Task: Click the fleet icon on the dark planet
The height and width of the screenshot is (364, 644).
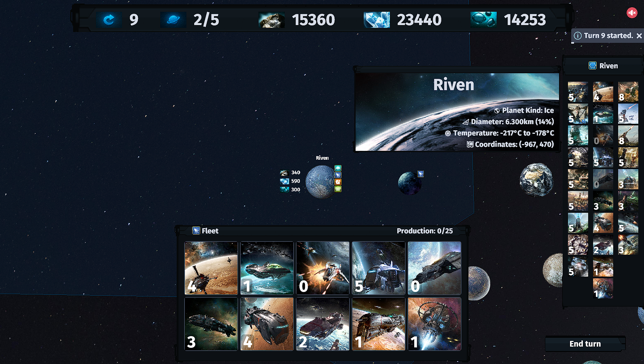Action: (x=421, y=174)
